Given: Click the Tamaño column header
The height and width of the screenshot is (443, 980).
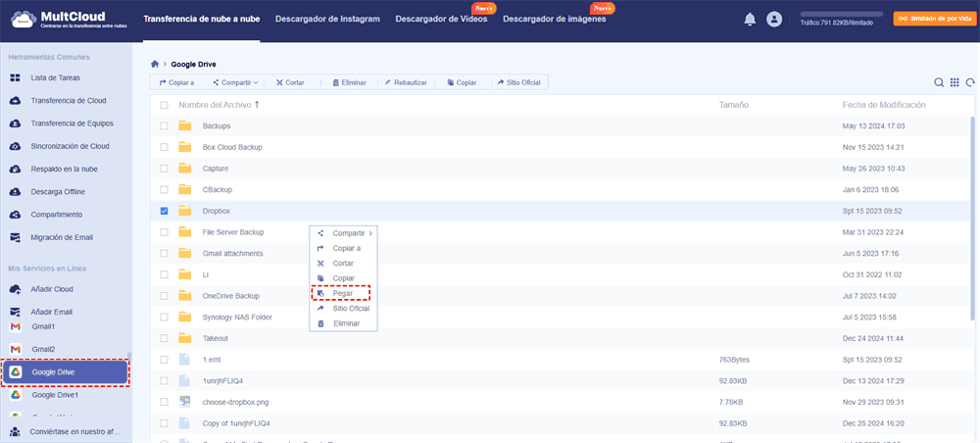Looking at the screenshot, I should pos(734,105).
